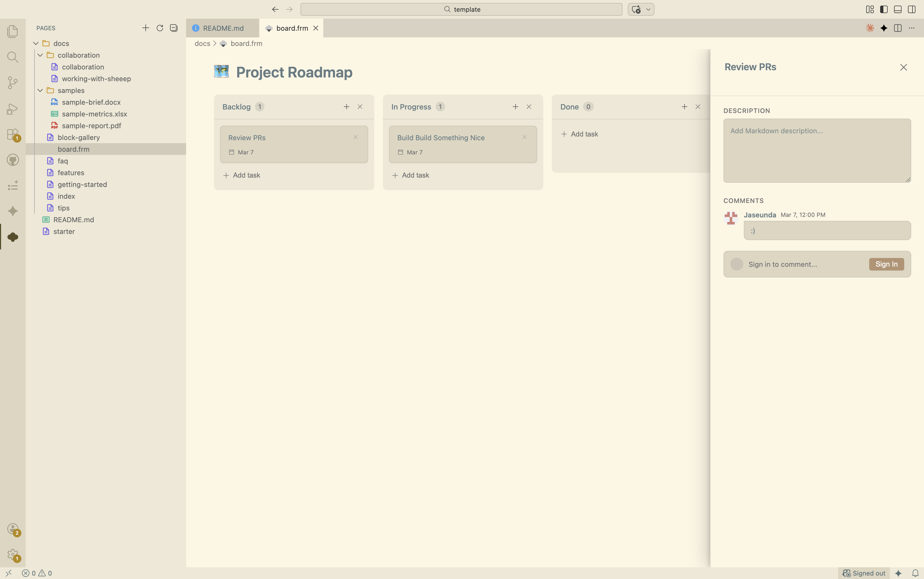Split the editor with the split icon
The height and width of the screenshot is (579, 924).
pos(898,28)
